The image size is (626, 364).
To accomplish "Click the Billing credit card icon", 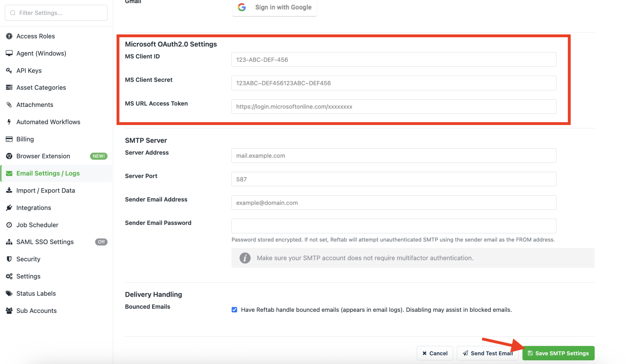I will (x=9, y=139).
